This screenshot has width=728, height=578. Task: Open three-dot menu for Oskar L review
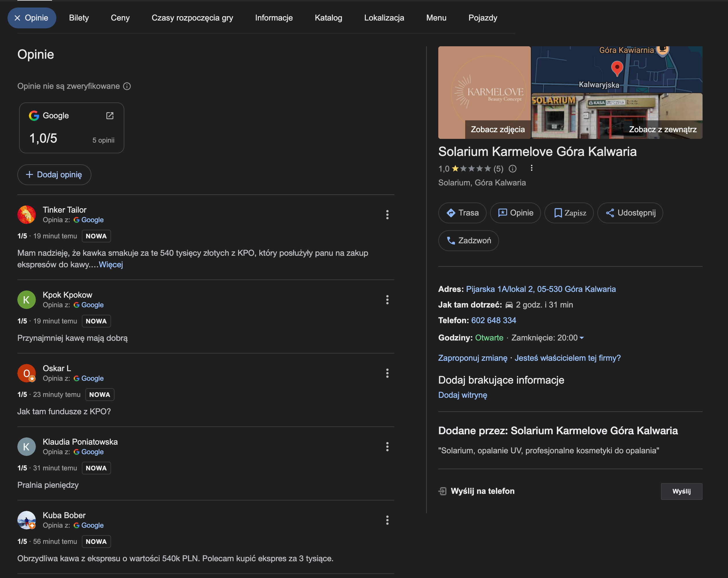pos(387,373)
